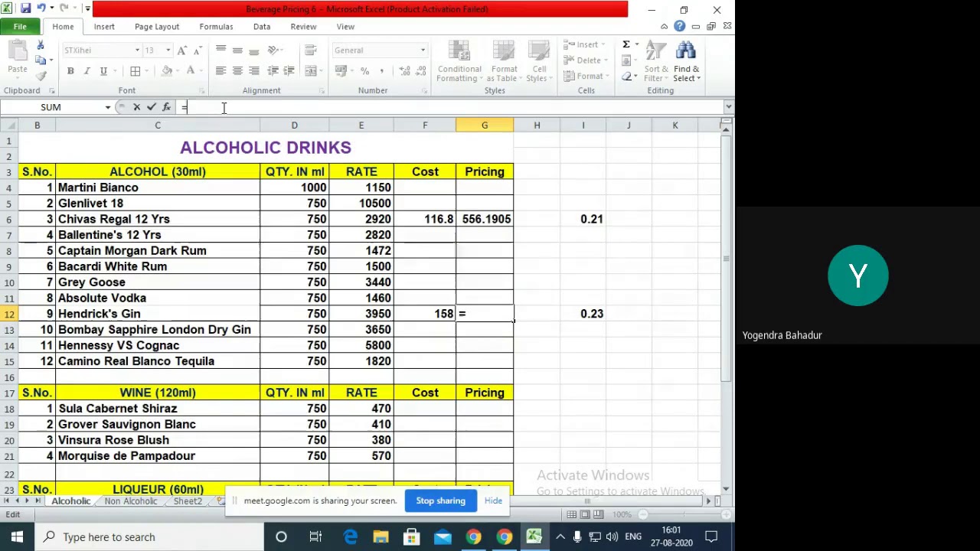Click the Cut scissors icon

41,46
